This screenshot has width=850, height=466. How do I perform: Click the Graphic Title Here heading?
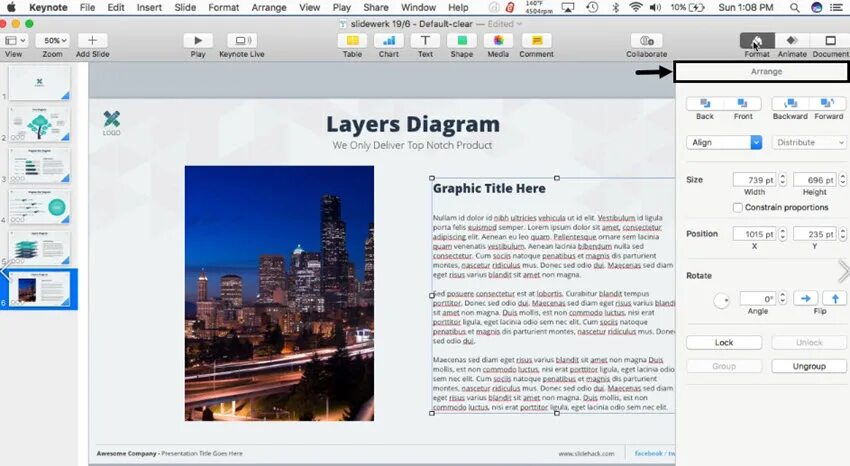tap(489, 189)
